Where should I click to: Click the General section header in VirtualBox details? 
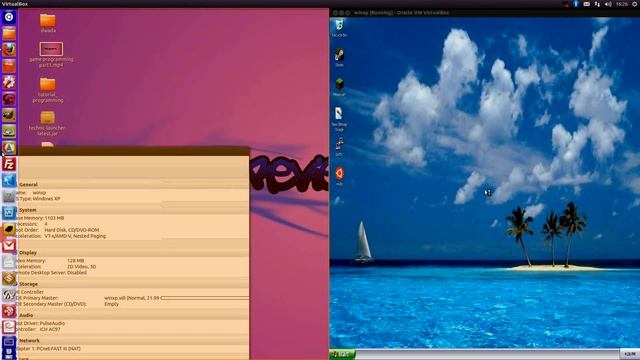click(28, 184)
